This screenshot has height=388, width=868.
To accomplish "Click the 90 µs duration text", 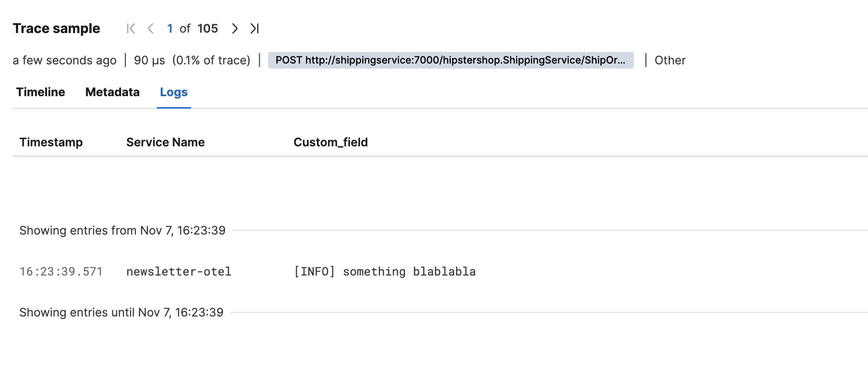I will click(x=149, y=60).
